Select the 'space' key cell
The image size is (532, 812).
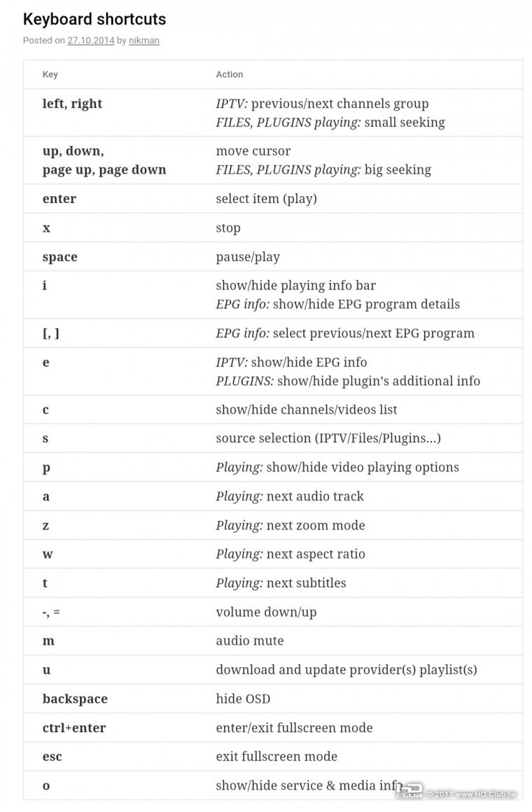point(60,257)
